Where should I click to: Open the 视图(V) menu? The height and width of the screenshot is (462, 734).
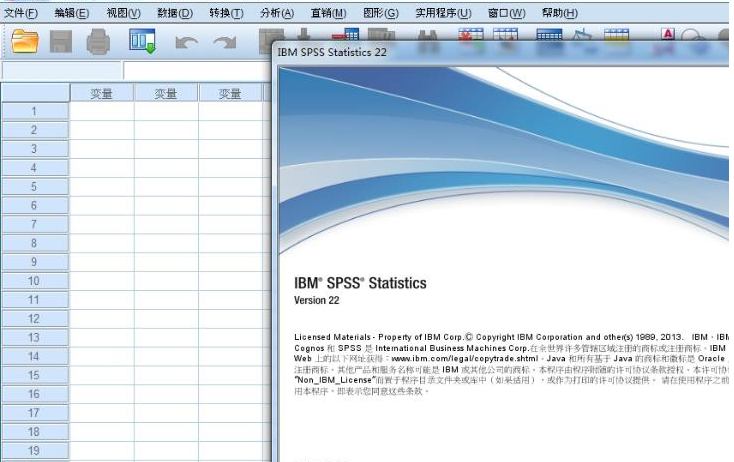coord(124,13)
